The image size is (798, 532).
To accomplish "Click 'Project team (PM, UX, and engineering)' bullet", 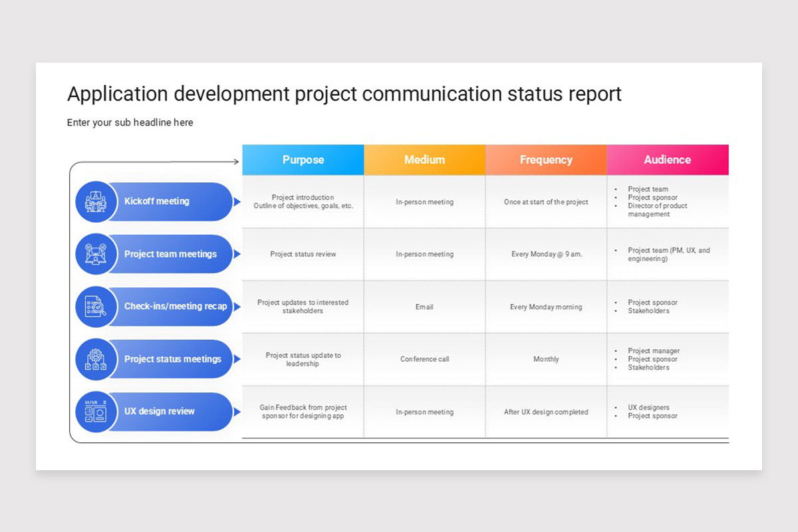I will coord(669,255).
